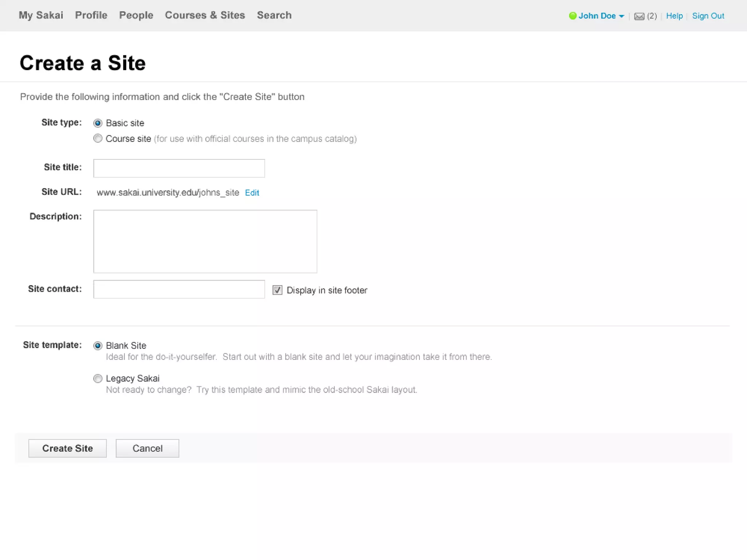Image resolution: width=747 pixels, height=560 pixels.
Task: Expand the John Doe dropdown arrow
Action: pos(622,16)
